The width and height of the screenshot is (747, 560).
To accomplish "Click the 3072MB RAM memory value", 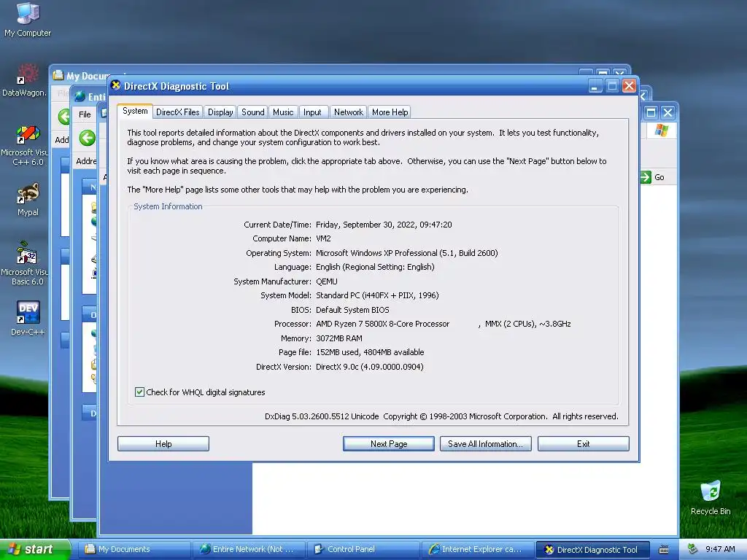I will pyautogui.click(x=339, y=338).
